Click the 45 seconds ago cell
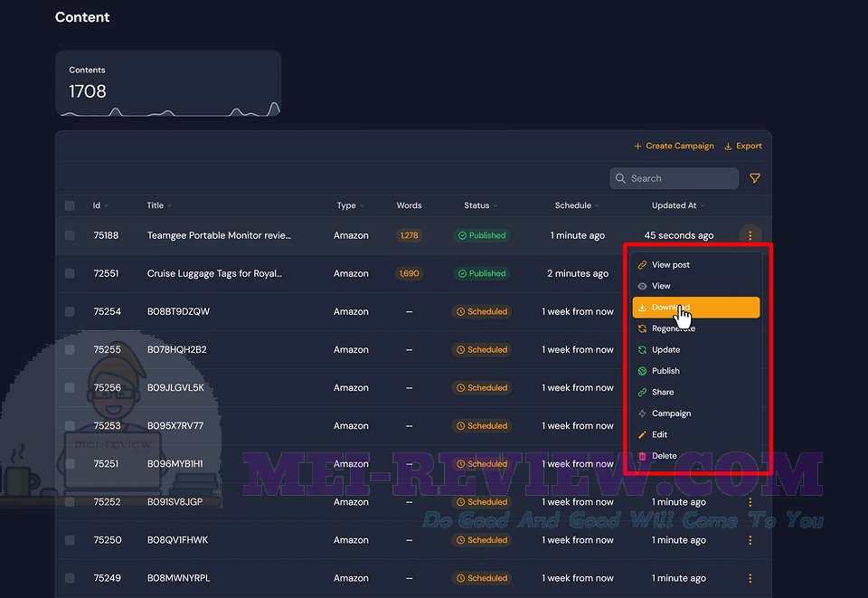The height and width of the screenshot is (598, 868). click(679, 235)
